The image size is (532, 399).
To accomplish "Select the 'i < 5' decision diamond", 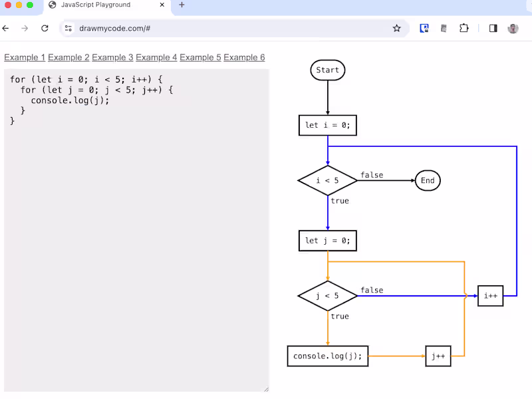I will (328, 180).
